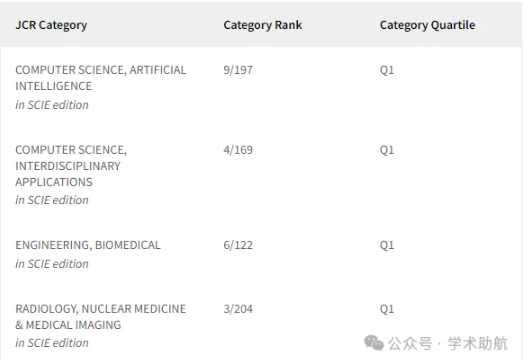Open ENGINEERING, BIOMEDICAL category

88,245
